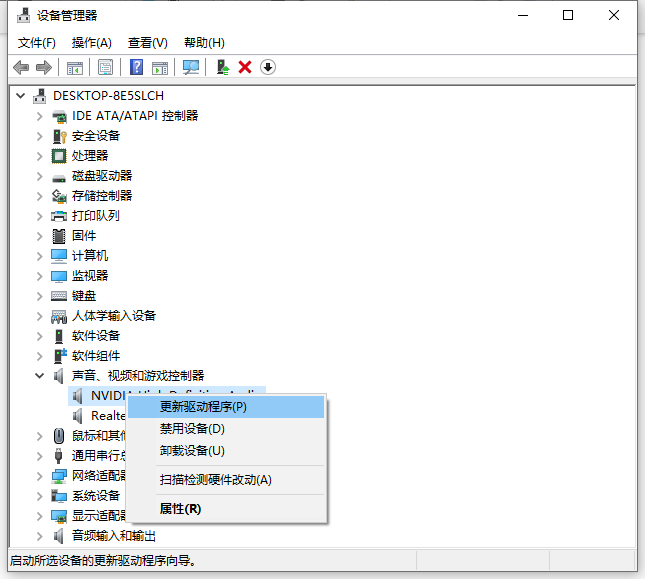Image resolution: width=645 pixels, height=579 pixels.
Task: Click the show/hide console tree toolbar icon
Action: 74,67
